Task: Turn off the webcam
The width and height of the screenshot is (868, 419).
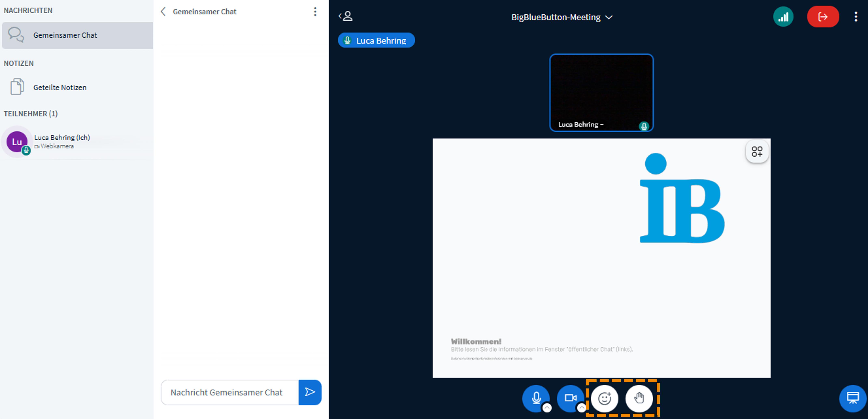Action: pyautogui.click(x=571, y=398)
